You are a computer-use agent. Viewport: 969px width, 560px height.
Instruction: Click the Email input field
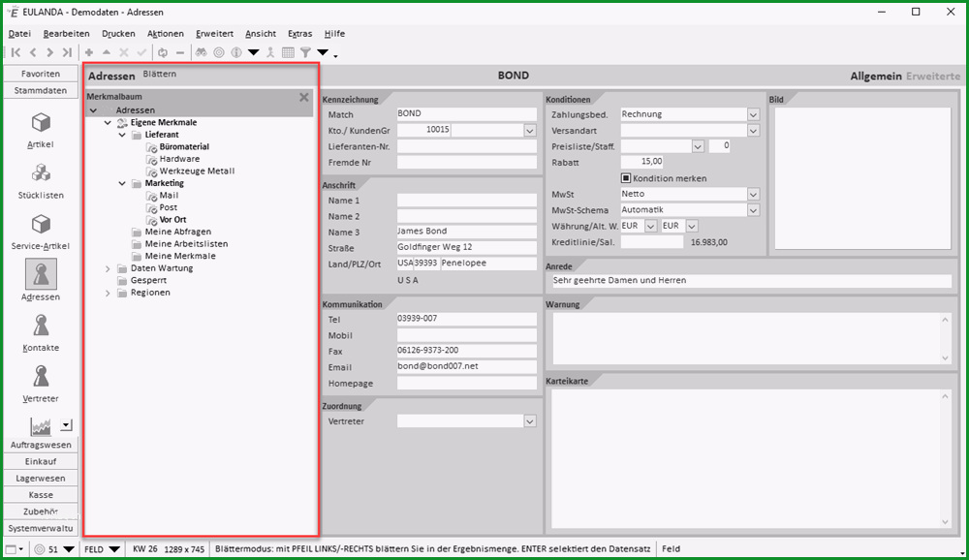coord(467,366)
